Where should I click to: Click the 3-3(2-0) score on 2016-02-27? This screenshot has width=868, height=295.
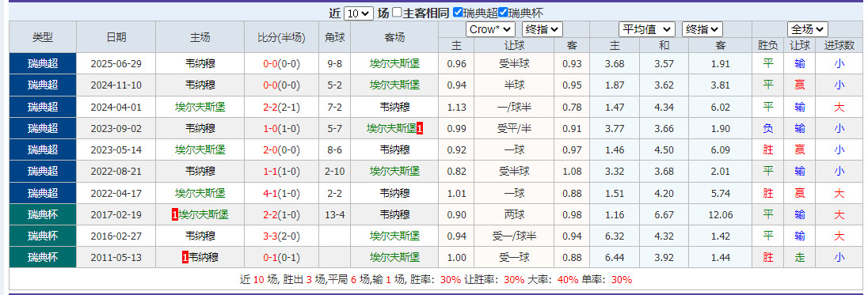pos(281,236)
